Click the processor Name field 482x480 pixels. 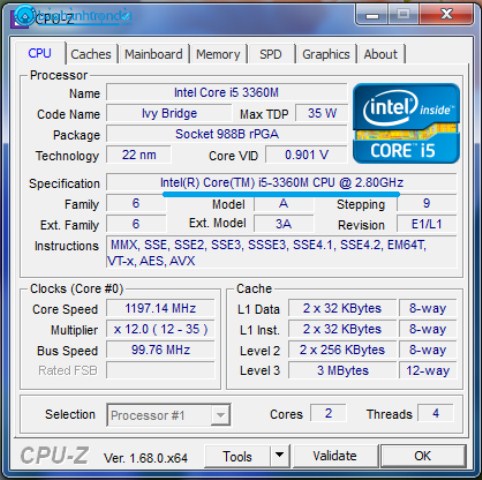[x=227, y=92]
